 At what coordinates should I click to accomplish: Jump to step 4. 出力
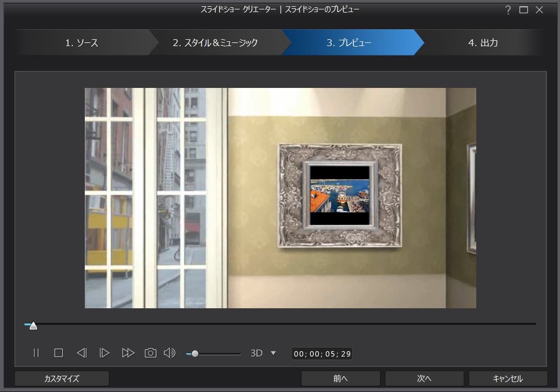pyautogui.click(x=483, y=42)
